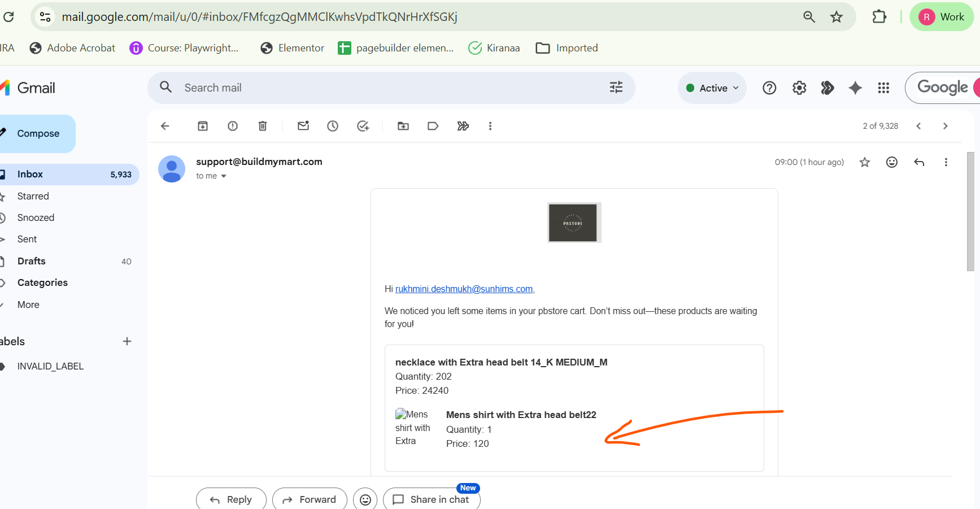Open browser extensions puzzle icon
This screenshot has width=980, height=509.
tap(879, 17)
